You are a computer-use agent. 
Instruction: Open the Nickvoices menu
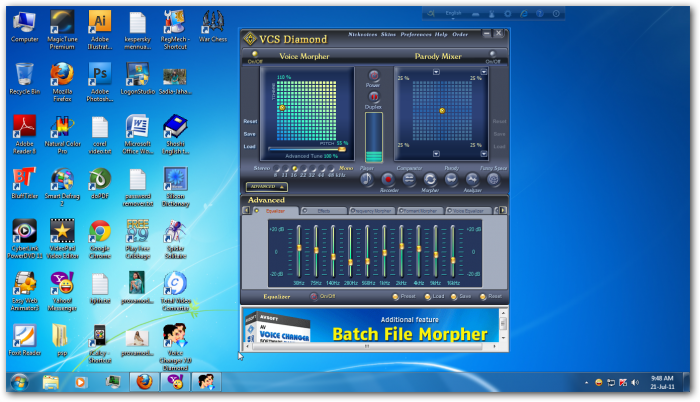click(x=362, y=34)
